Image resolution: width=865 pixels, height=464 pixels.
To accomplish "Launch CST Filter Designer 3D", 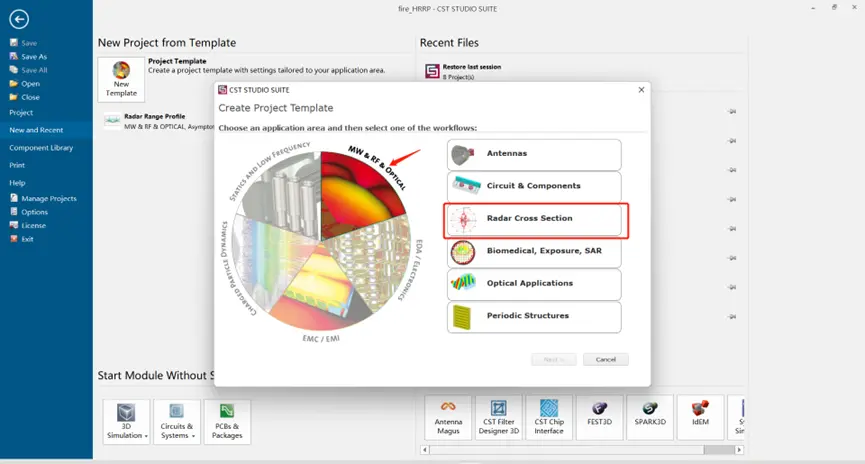I will [498, 418].
